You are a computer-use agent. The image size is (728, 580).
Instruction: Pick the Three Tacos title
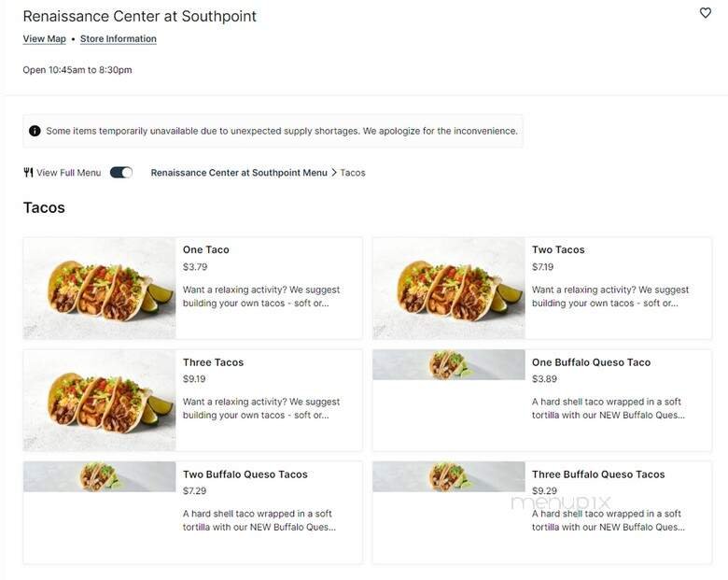coord(213,362)
